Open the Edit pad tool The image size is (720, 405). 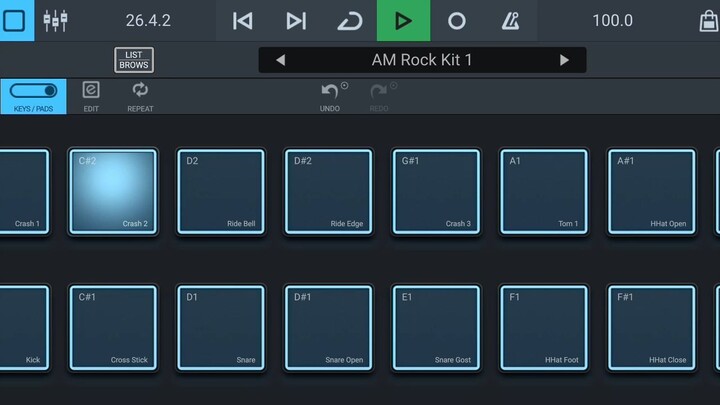pos(91,95)
